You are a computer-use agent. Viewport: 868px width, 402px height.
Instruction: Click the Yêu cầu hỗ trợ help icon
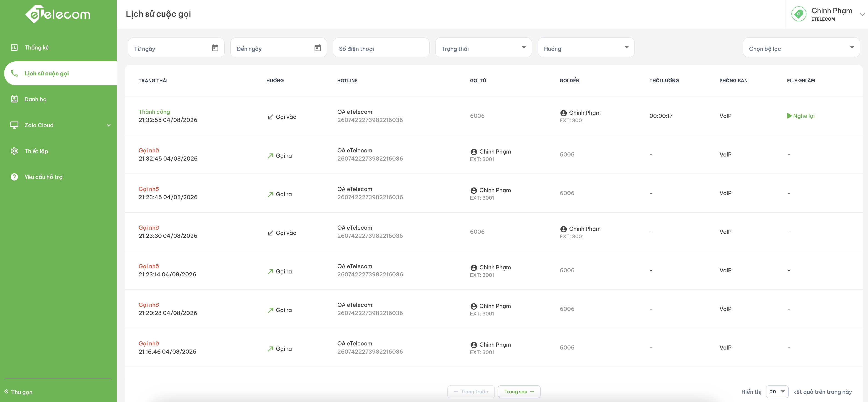pyautogui.click(x=14, y=177)
